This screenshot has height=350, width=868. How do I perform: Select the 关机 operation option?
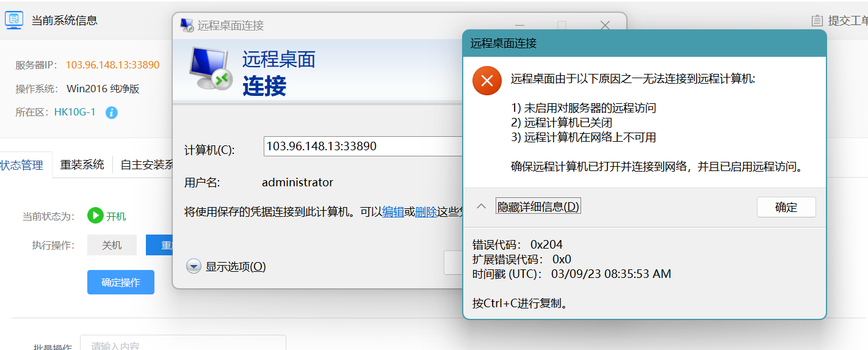112,245
